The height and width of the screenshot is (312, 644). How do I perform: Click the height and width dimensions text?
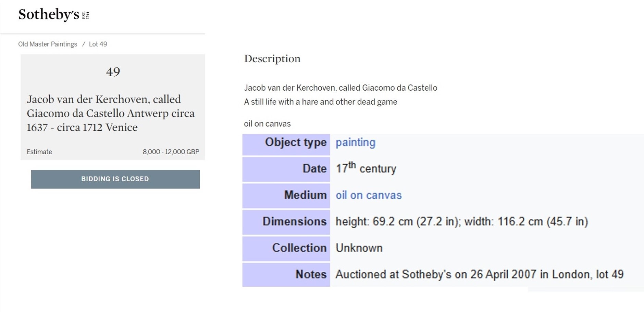(x=461, y=221)
